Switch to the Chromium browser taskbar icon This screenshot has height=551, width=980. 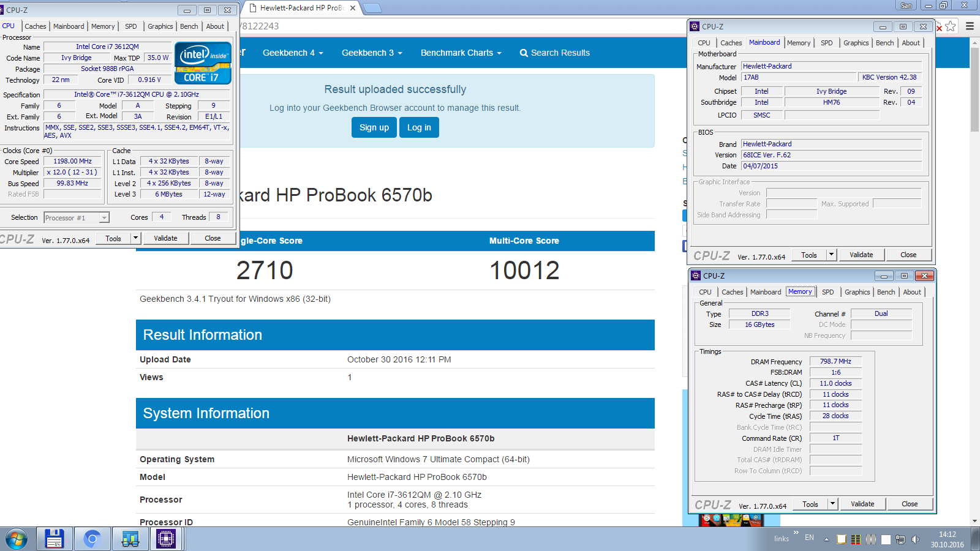(92, 539)
